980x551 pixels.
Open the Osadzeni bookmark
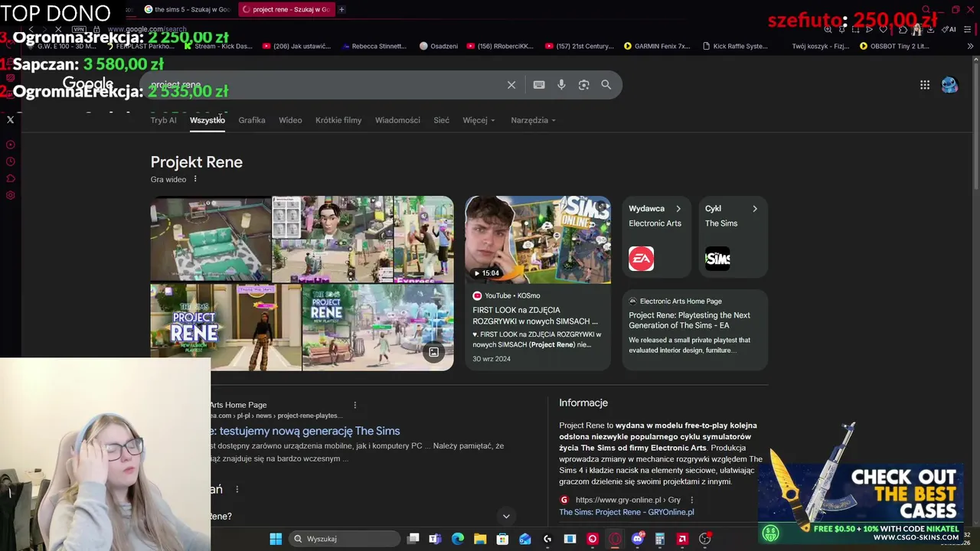439,46
